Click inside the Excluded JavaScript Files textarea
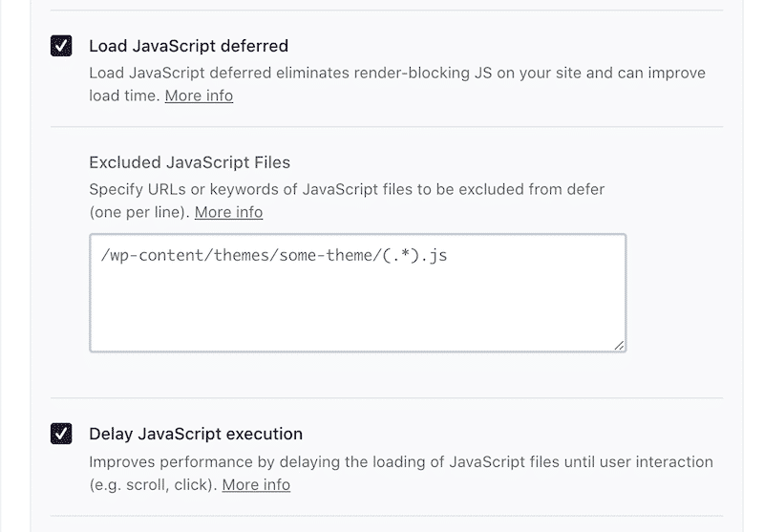The width and height of the screenshot is (764, 532). click(x=357, y=293)
